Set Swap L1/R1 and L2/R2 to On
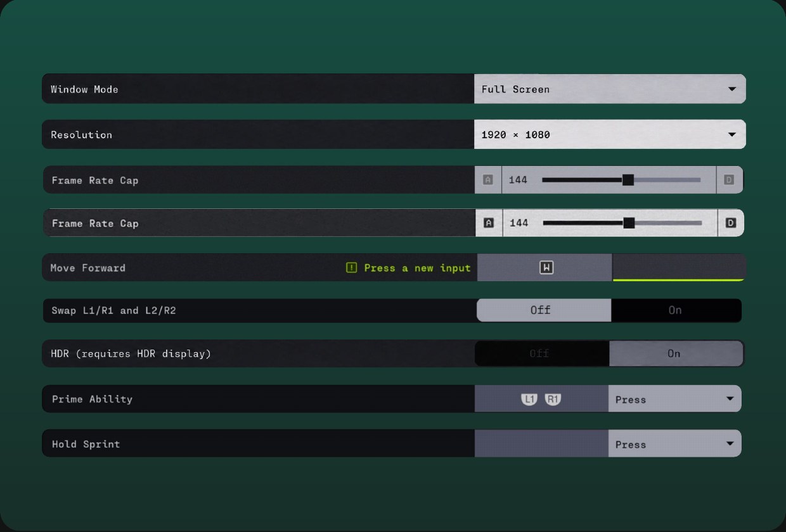 676,310
